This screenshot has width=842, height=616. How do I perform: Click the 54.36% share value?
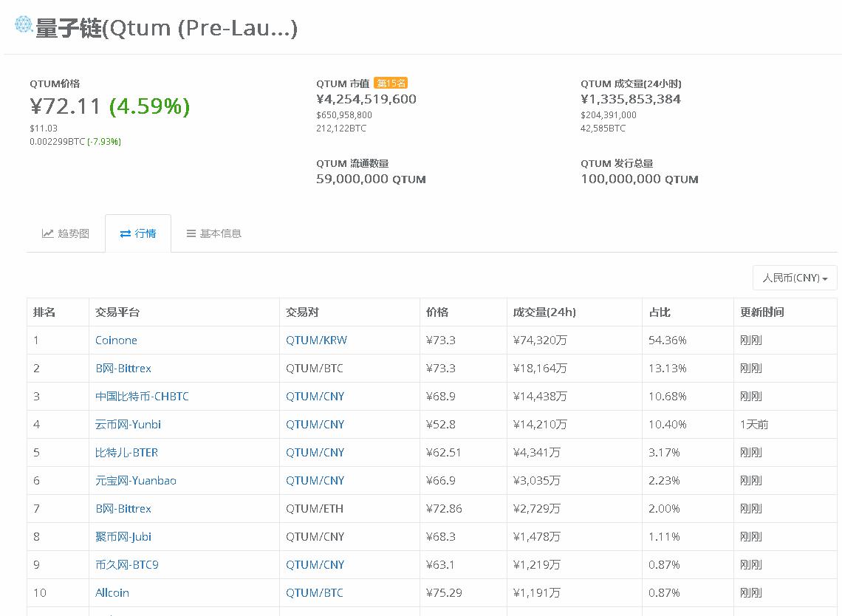(667, 340)
